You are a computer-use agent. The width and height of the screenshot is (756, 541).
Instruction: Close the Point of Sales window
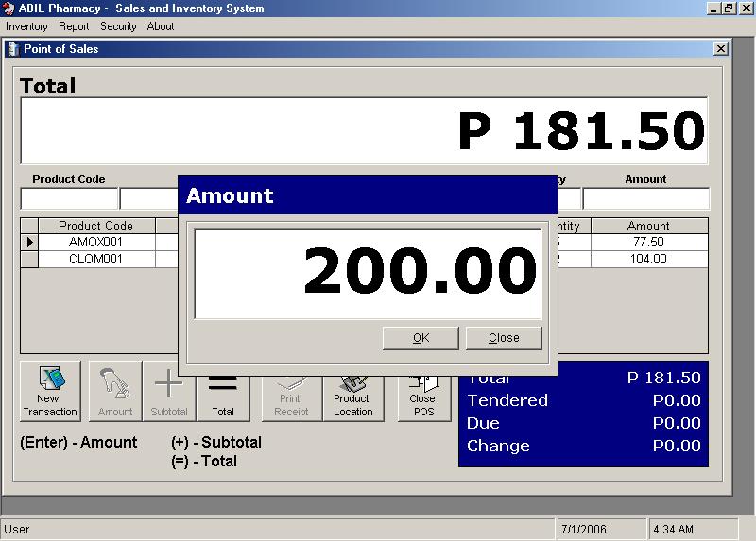click(x=720, y=49)
